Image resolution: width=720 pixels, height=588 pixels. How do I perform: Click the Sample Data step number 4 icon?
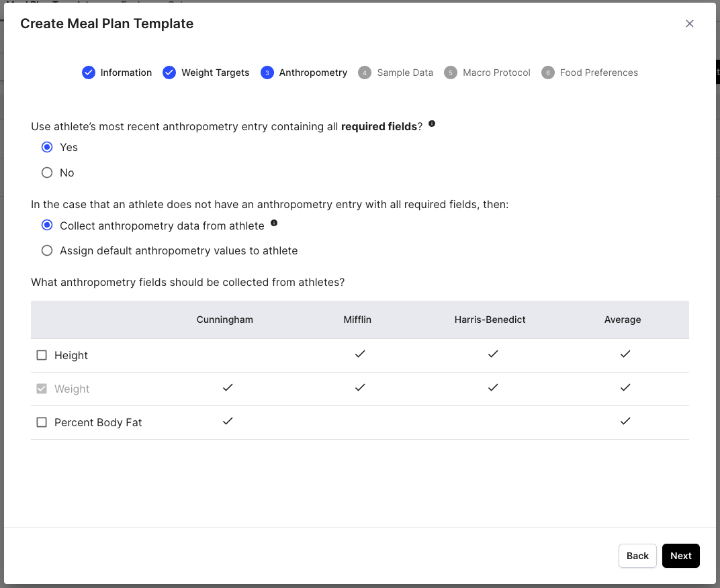click(365, 72)
